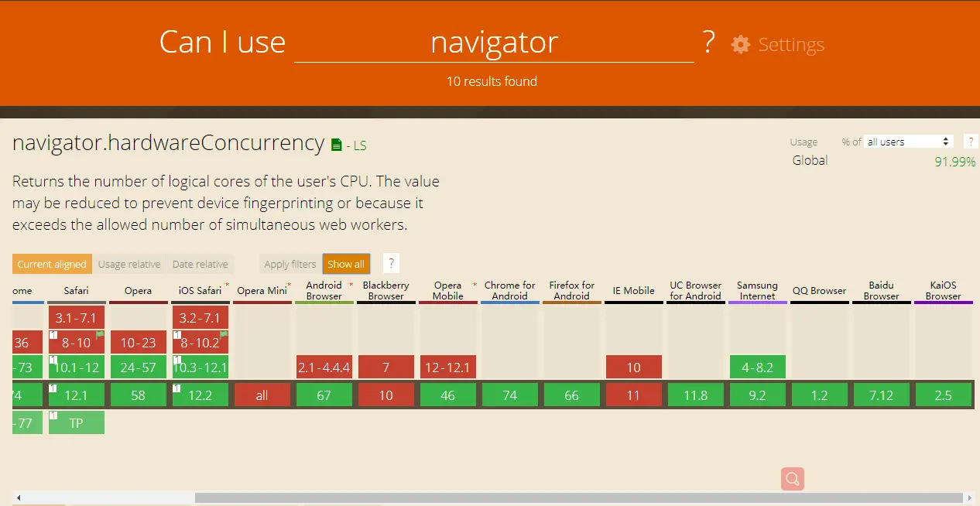The image size is (980, 506).
Task: Click Blackberry Browser 7 cell
Action: tap(386, 367)
